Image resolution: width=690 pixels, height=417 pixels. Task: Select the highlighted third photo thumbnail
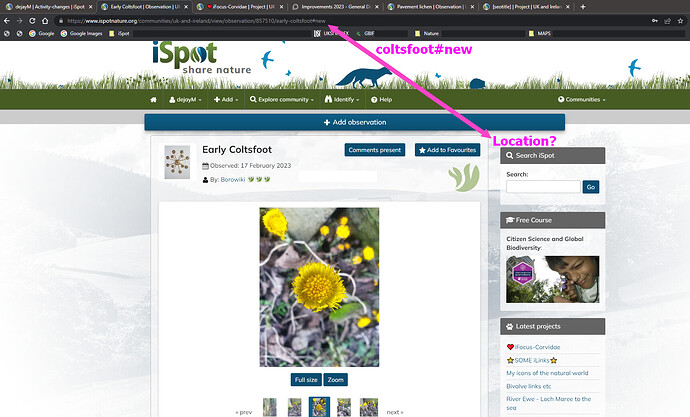(x=319, y=407)
